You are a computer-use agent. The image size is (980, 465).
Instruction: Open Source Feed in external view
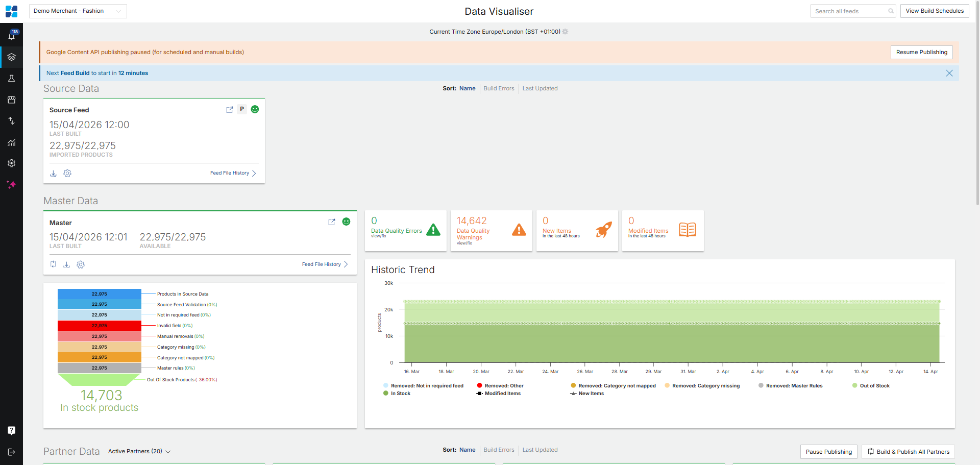(230, 110)
